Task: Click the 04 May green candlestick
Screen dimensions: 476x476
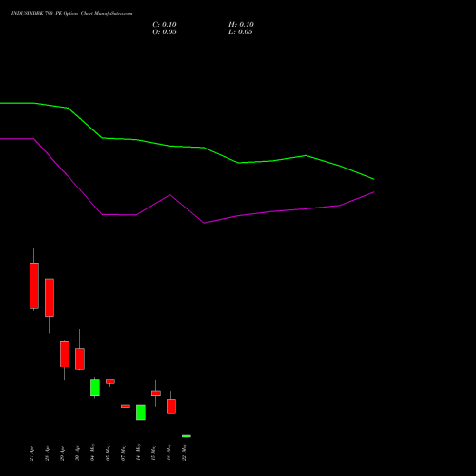Action: coord(95,387)
